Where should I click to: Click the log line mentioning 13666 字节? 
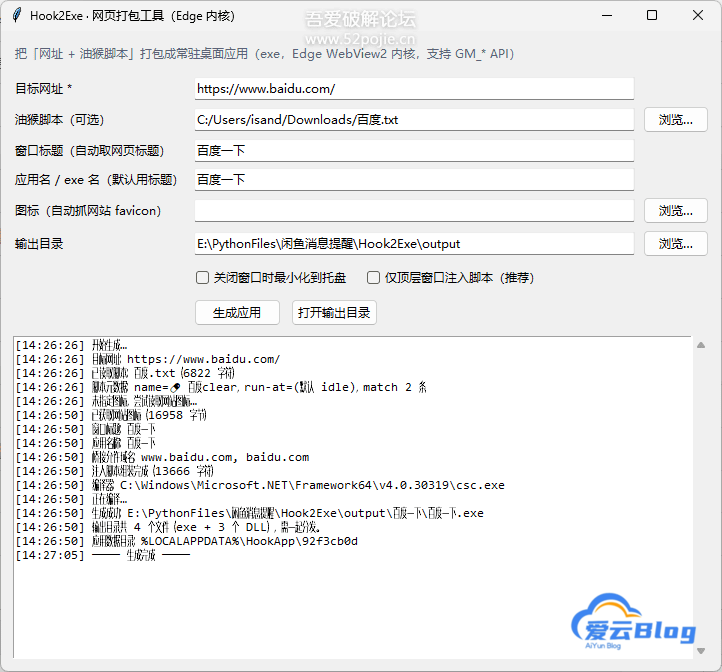tap(115, 471)
